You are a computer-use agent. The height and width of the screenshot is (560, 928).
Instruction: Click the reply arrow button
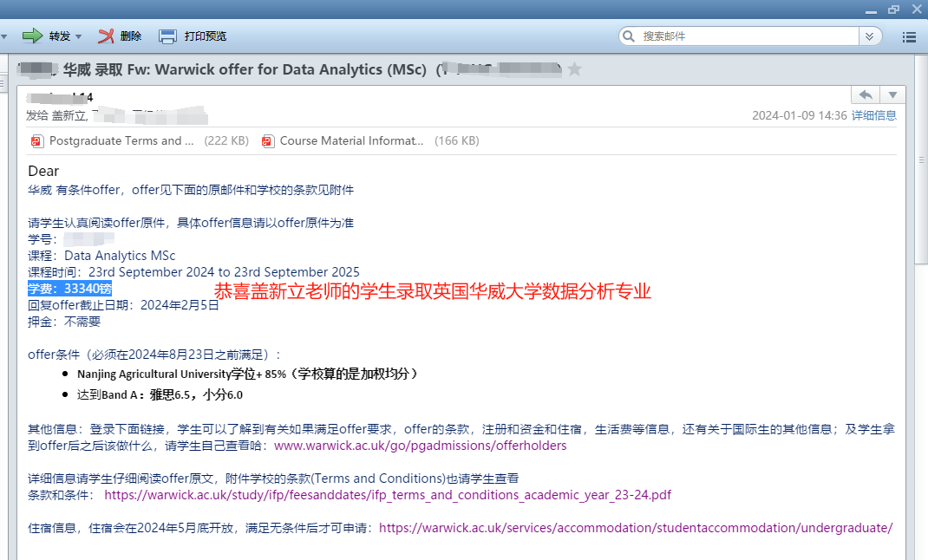pos(866,94)
